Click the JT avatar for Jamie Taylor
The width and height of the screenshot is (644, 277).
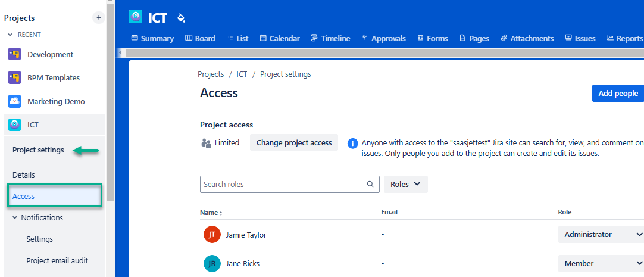[x=212, y=235]
